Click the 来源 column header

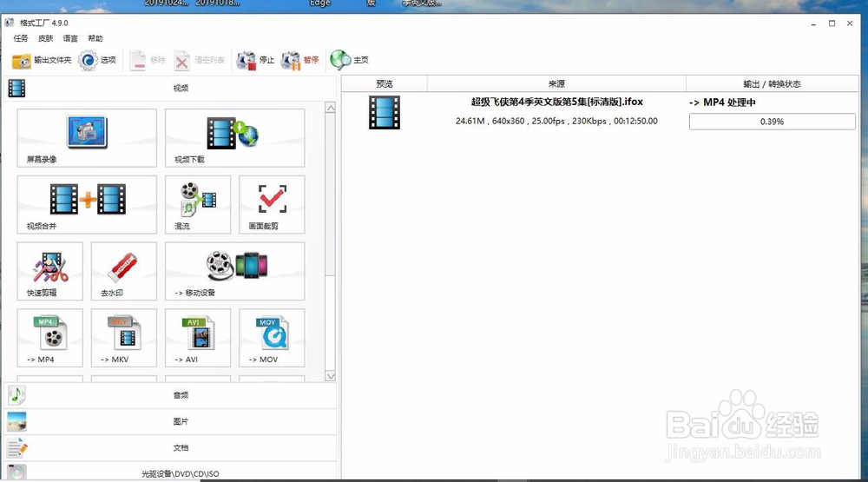[x=556, y=83]
